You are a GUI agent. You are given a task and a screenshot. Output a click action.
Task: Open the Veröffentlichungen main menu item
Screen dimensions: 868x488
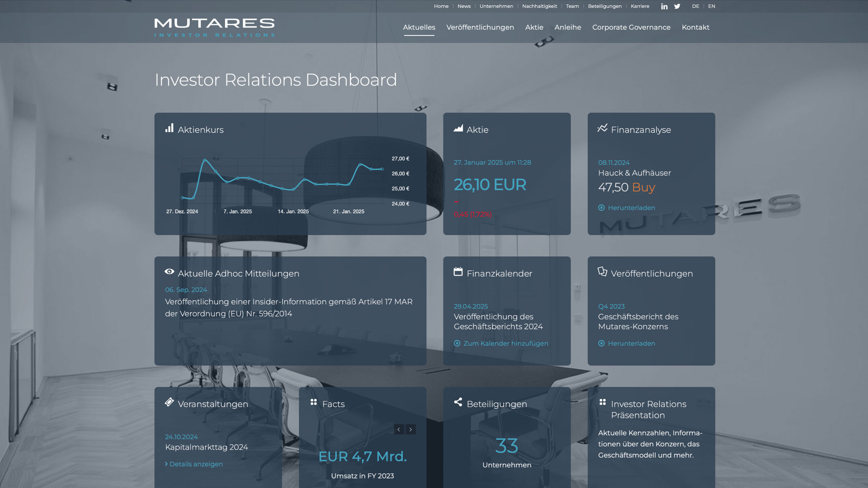point(480,27)
